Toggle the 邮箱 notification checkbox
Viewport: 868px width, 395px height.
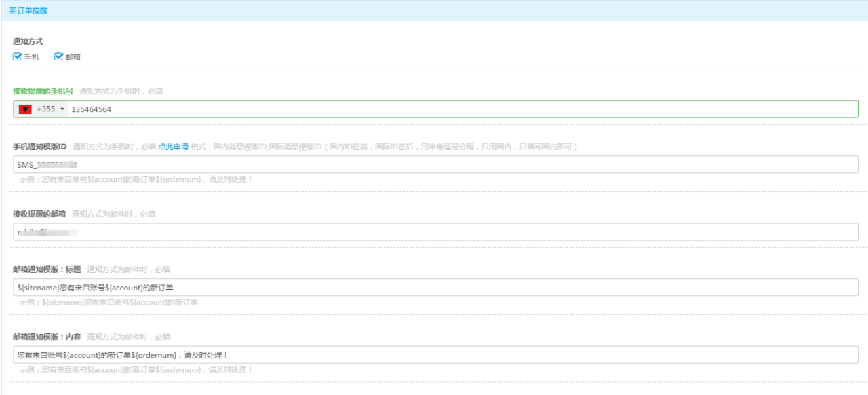(59, 57)
